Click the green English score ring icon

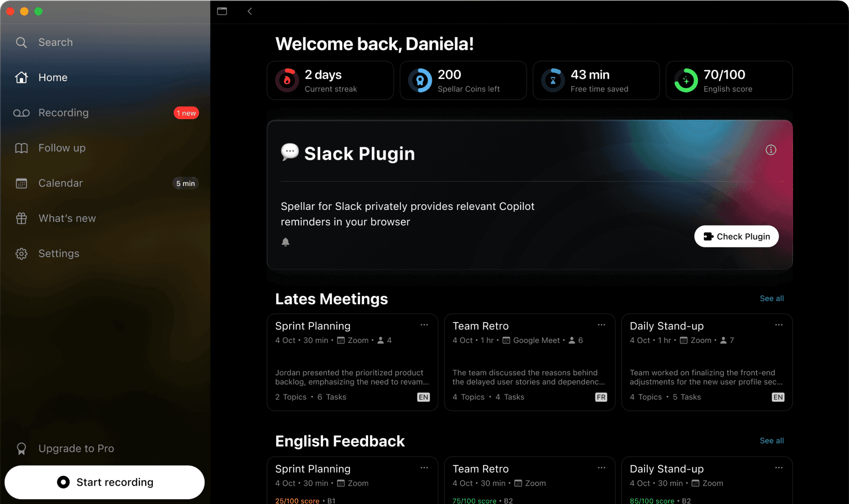click(686, 80)
